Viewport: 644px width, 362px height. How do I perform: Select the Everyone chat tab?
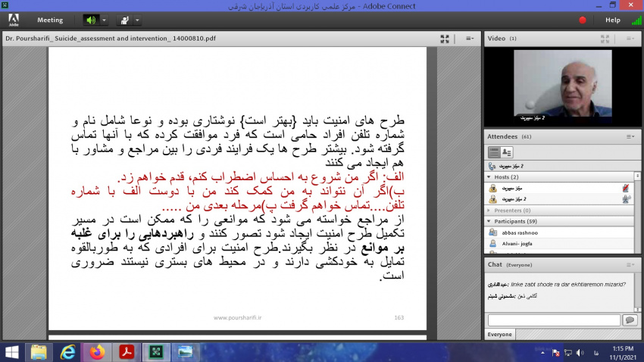pos(499,334)
